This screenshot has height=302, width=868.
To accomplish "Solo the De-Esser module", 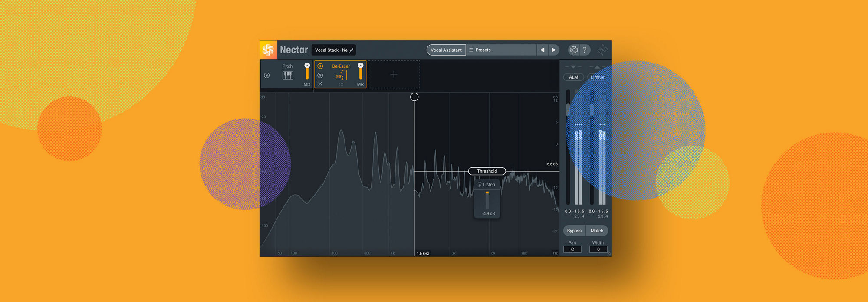I will (320, 75).
